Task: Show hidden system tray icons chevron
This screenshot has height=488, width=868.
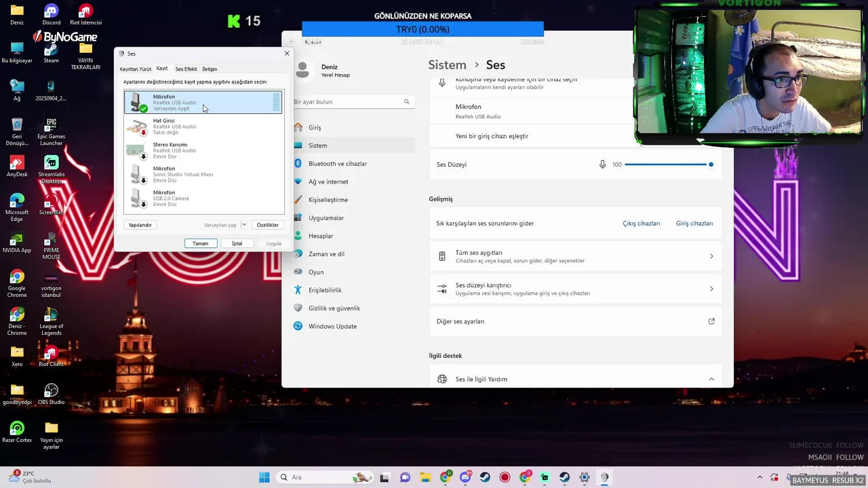Action: click(759, 477)
